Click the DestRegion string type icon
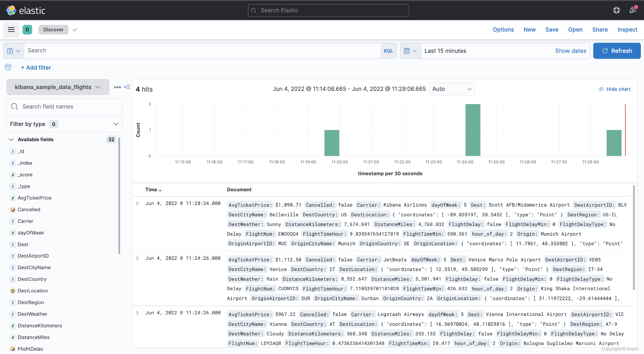Image resolution: width=644 pixels, height=354 pixels. [x=13, y=302]
